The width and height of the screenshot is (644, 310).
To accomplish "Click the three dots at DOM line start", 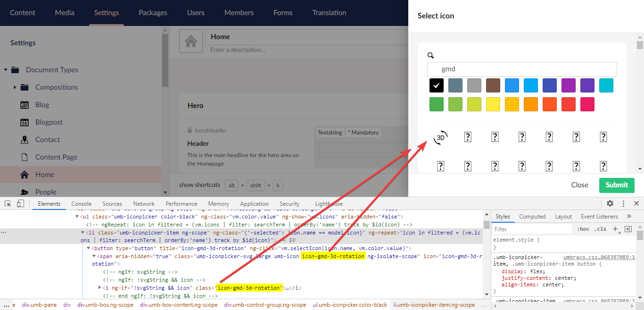I will click(3, 233).
